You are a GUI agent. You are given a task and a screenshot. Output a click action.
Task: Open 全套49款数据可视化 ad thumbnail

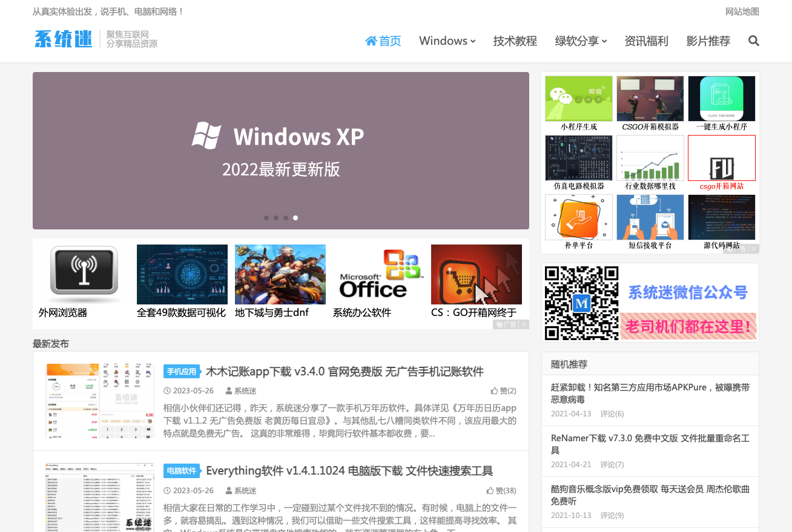pyautogui.click(x=182, y=275)
